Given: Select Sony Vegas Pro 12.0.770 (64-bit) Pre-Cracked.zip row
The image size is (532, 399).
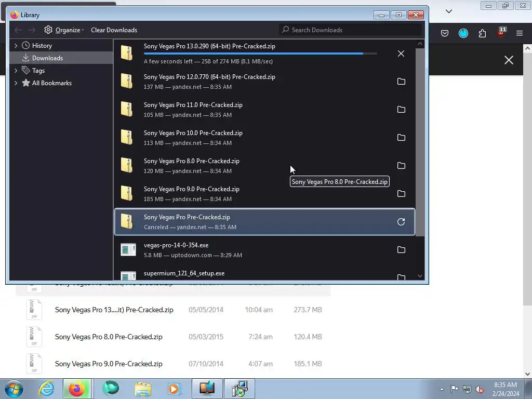Looking at the screenshot, I should 264,82.
